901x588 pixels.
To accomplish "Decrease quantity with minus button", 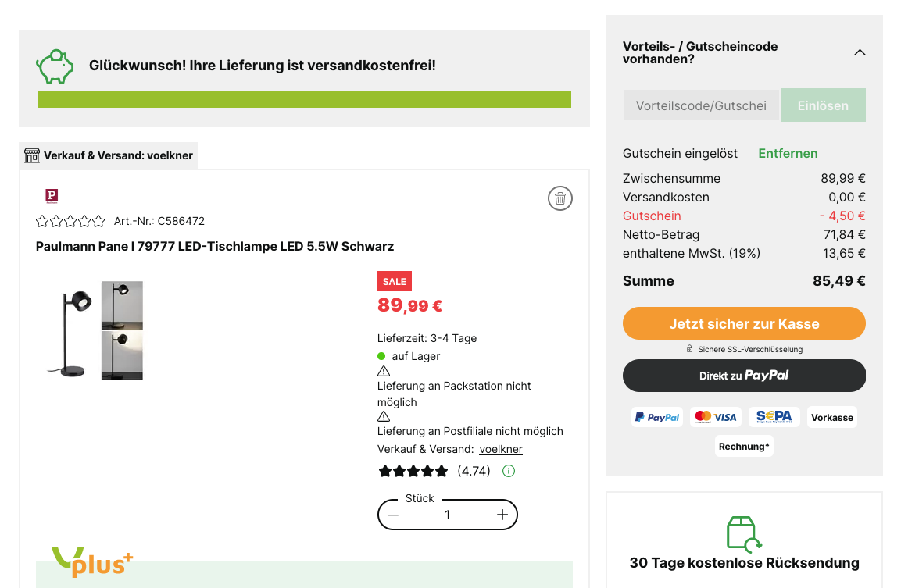I will click(393, 515).
